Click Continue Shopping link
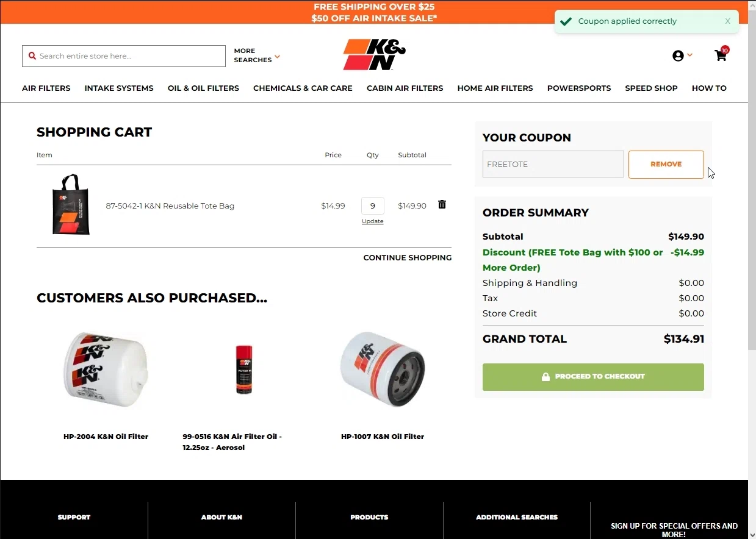 coord(408,258)
